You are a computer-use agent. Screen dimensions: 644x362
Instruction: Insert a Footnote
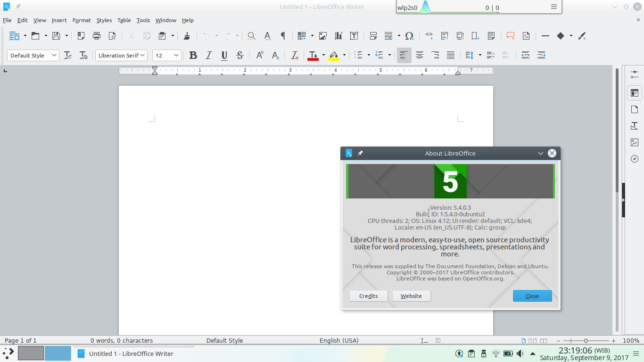click(445, 36)
